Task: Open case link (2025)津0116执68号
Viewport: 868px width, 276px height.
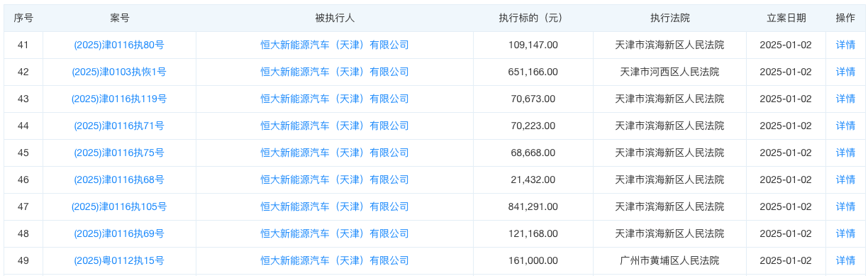Action: pos(119,180)
